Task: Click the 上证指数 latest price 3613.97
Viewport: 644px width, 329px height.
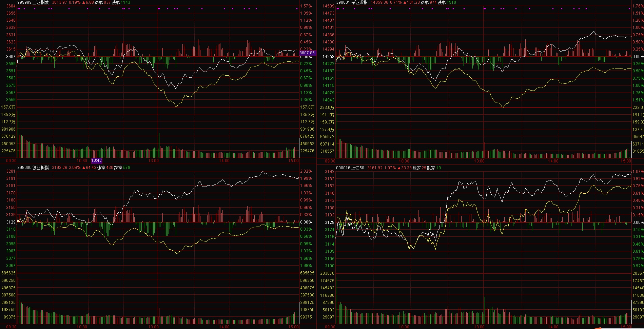Action: [x=59, y=2]
